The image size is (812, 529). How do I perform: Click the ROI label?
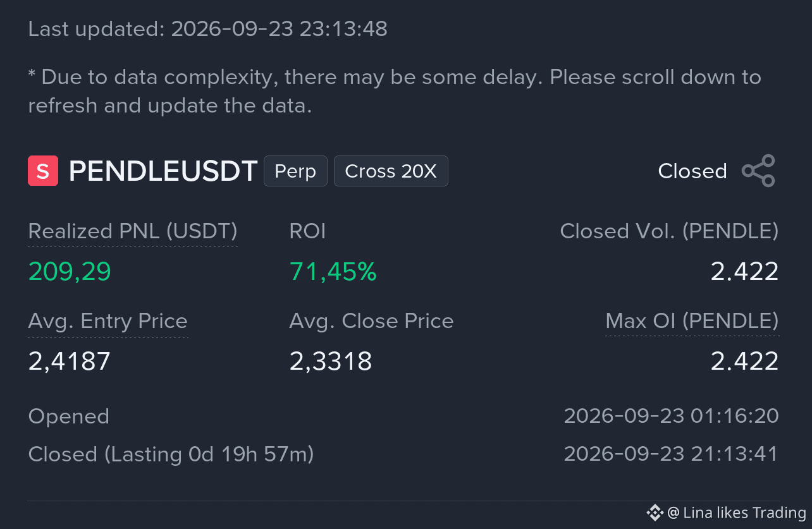308,231
